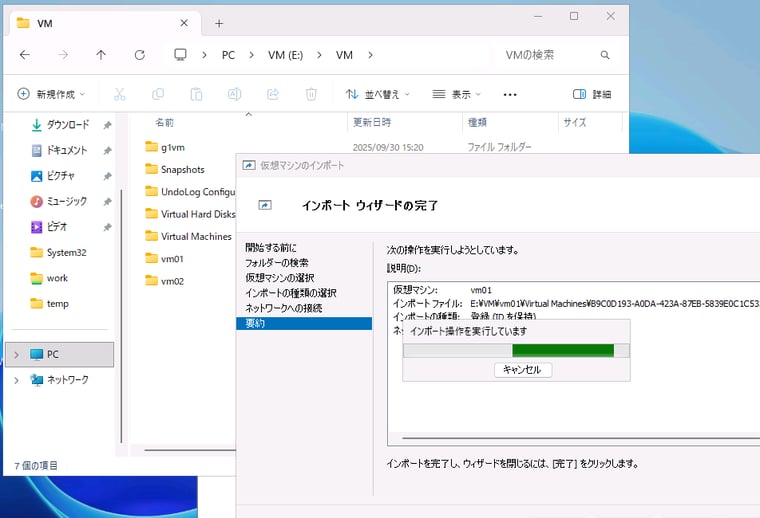This screenshot has width=760, height=518.
Task: Expand chevron after VM breadcrumb
Action: click(x=370, y=55)
